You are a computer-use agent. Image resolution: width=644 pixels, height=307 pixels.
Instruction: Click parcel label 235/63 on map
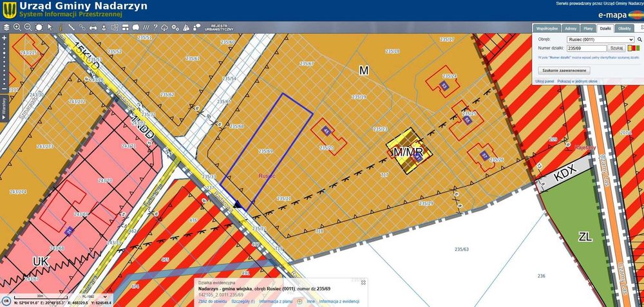click(462, 249)
